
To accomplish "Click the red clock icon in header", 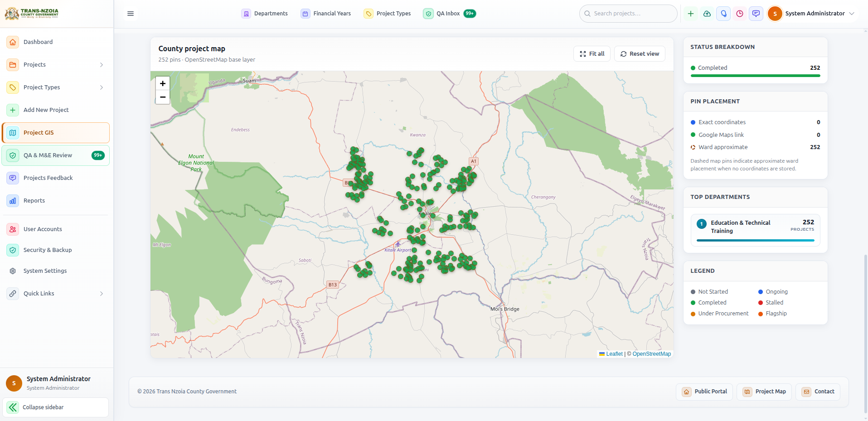I will (x=740, y=14).
